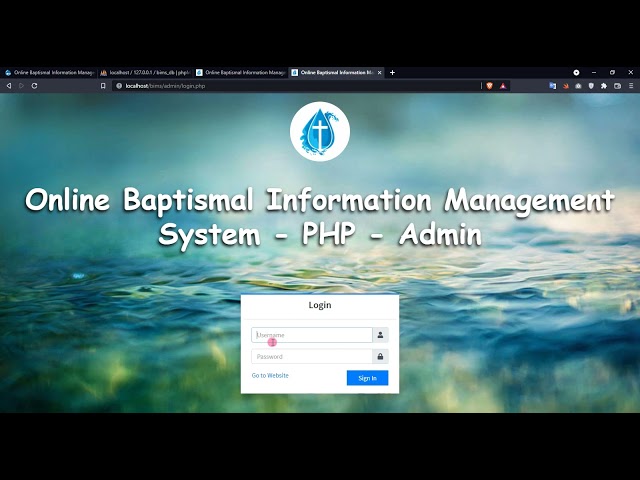640x480 pixels.
Task: Click the lock icon beside Password field
Action: point(380,357)
